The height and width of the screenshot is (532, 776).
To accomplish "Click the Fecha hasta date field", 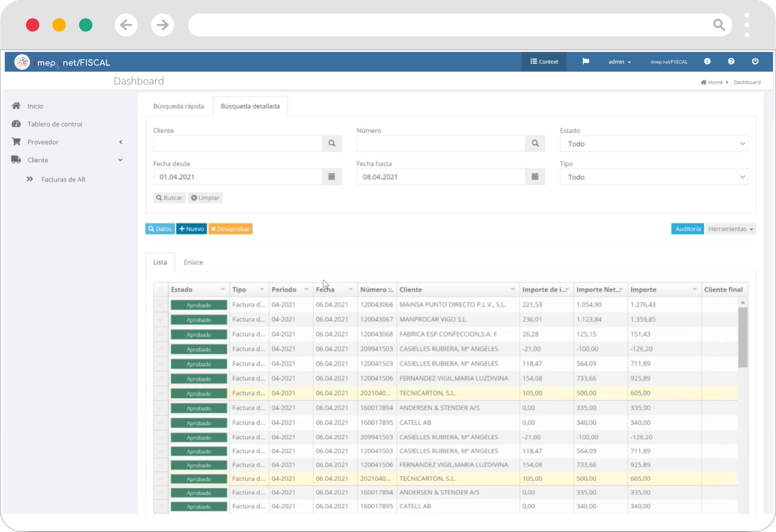I will coord(441,177).
